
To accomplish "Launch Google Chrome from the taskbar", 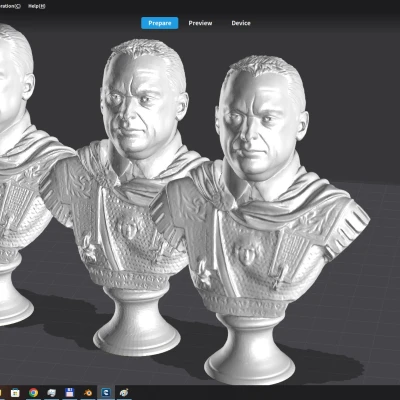I will click(x=33, y=392).
